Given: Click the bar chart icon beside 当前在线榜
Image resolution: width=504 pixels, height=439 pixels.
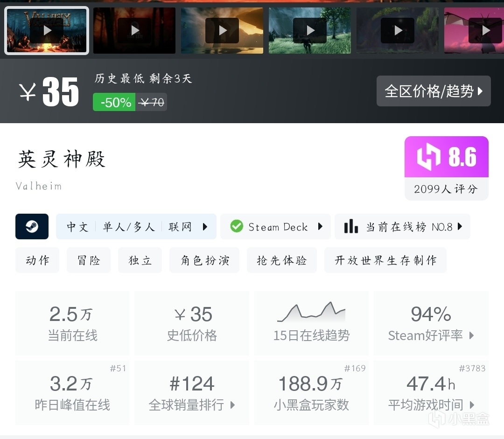Looking at the screenshot, I should (351, 226).
